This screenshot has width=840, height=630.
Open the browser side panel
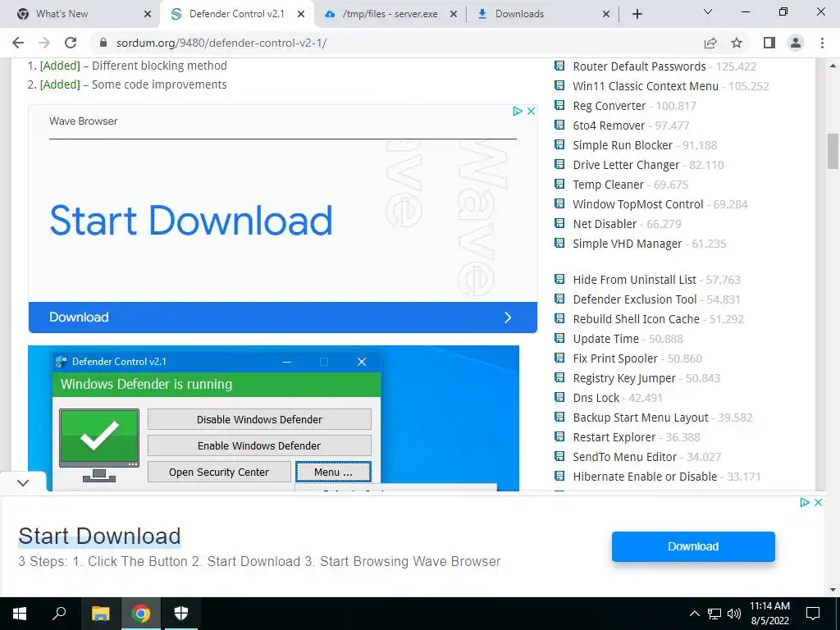point(769,43)
